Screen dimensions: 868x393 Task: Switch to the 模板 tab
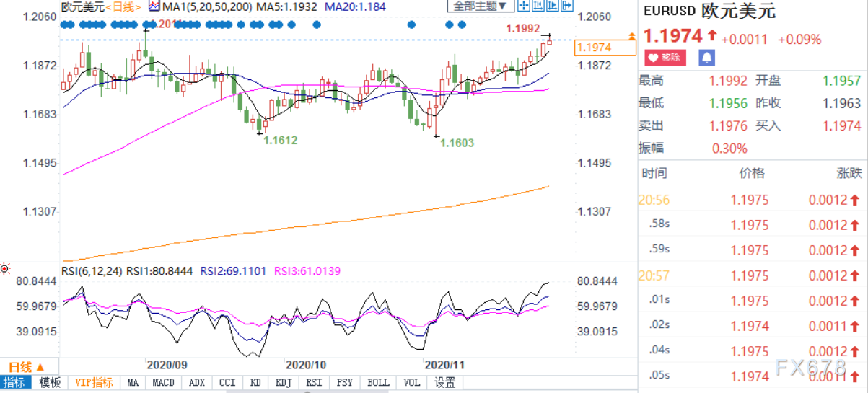click(x=50, y=382)
